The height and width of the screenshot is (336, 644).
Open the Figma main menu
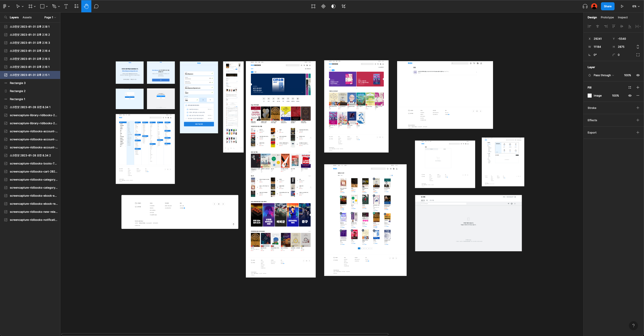click(5, 6)
